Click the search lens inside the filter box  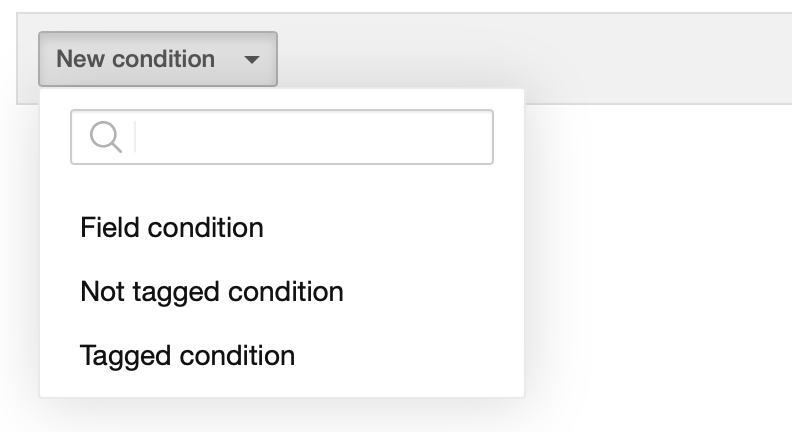point(106,137)
